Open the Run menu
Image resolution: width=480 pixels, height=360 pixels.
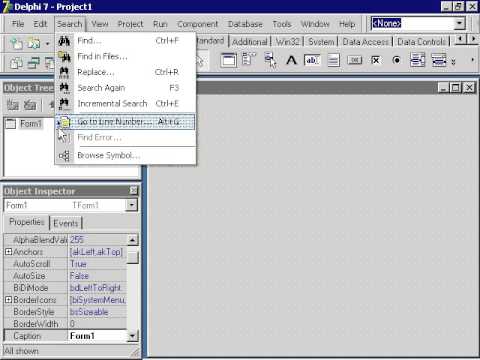[x=160, y=24]
